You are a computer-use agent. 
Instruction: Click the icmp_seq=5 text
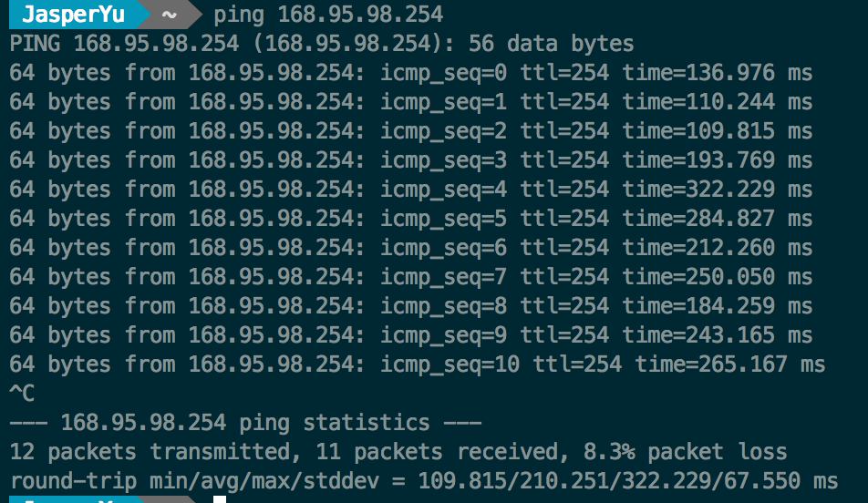coord(443,219)
